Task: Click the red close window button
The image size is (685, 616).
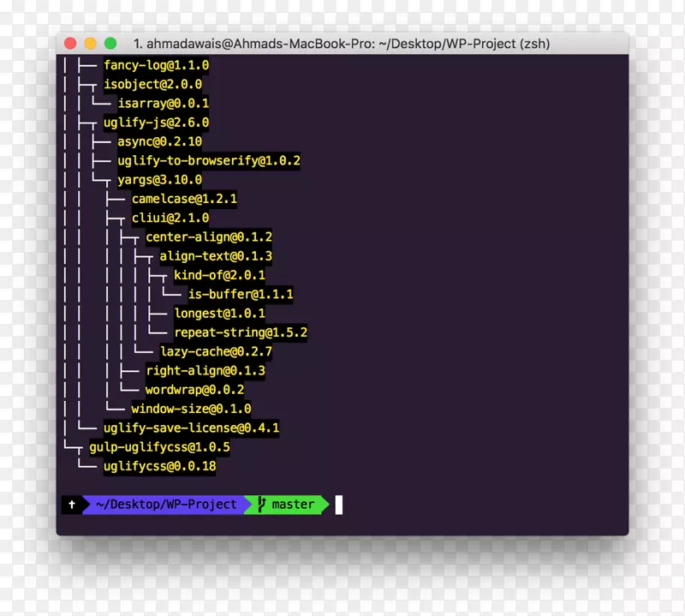Action: click(x=70, y=44)
